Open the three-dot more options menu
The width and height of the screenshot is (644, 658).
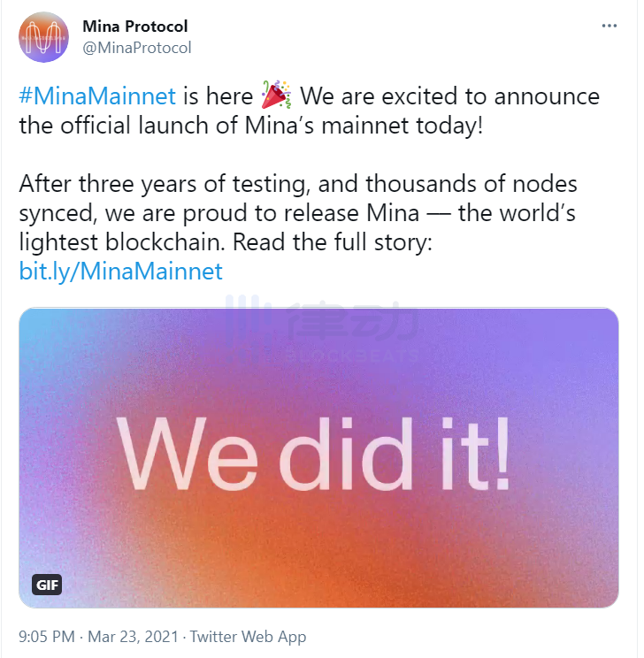tap(609, 26)
